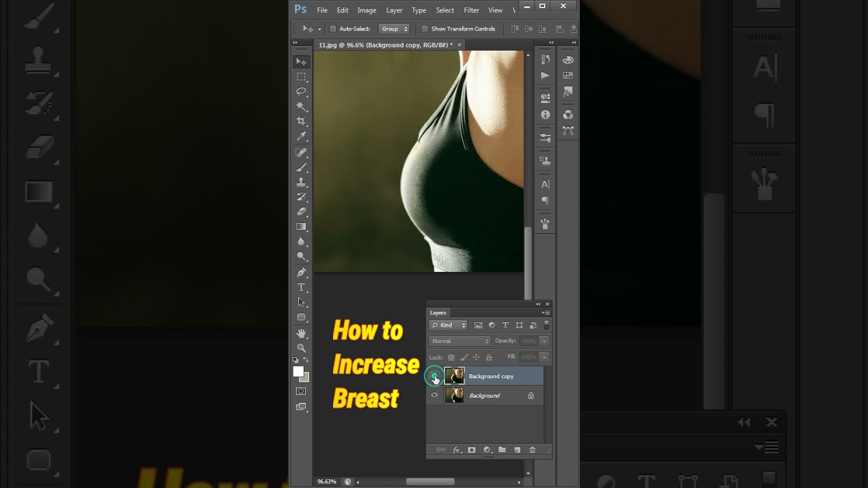Select the Magic Wand tool
Viewport: 868px width, 488px height.
pos(302,106)
